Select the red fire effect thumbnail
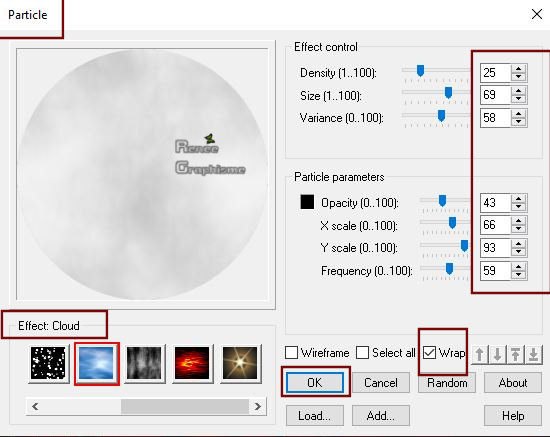The width and height of the screenshot is (550, 437). (x=192, y=363)
